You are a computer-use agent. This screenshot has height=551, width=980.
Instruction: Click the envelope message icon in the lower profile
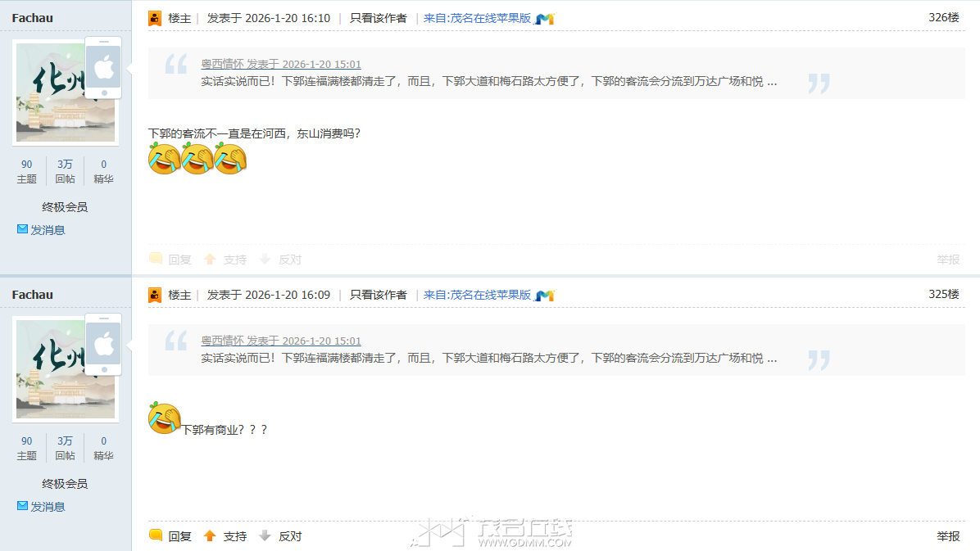[22, 505]
